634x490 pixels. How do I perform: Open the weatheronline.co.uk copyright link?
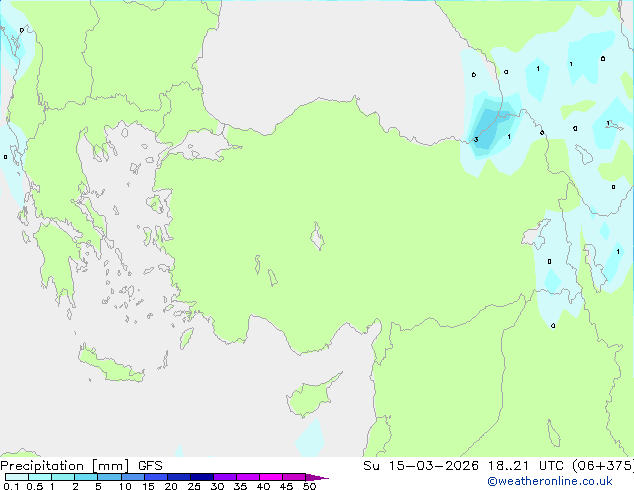pyautogui.click(x=550, y=481)
